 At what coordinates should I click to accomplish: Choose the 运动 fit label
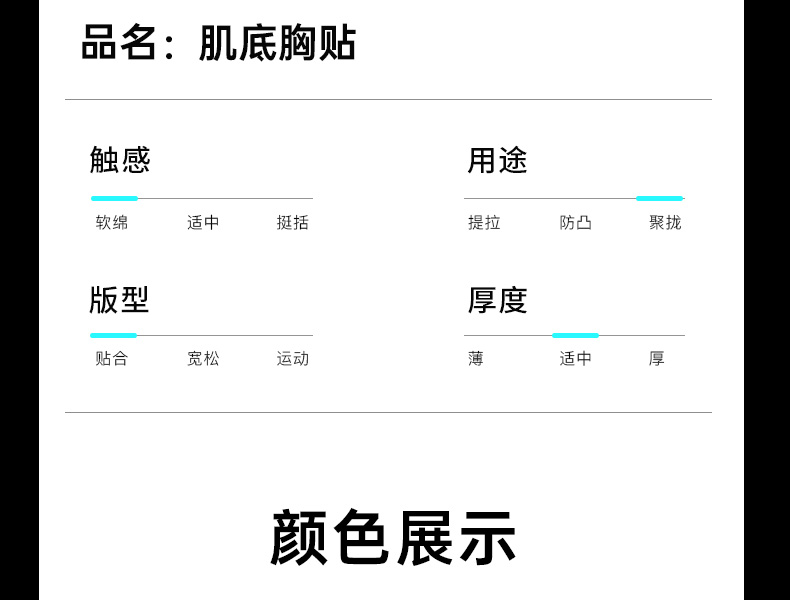[x=293, y=358]
